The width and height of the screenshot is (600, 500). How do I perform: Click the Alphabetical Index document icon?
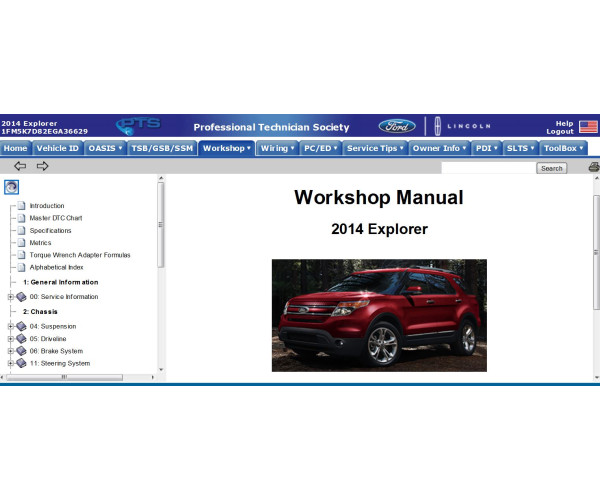click(21, 267)
